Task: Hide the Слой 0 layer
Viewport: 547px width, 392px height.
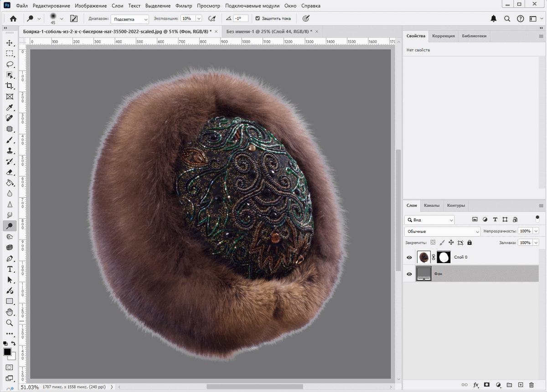Action: [x=409, y=258]
